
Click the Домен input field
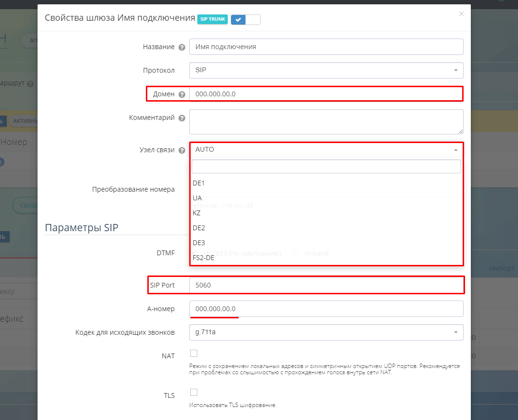click(x=326, y=94)
